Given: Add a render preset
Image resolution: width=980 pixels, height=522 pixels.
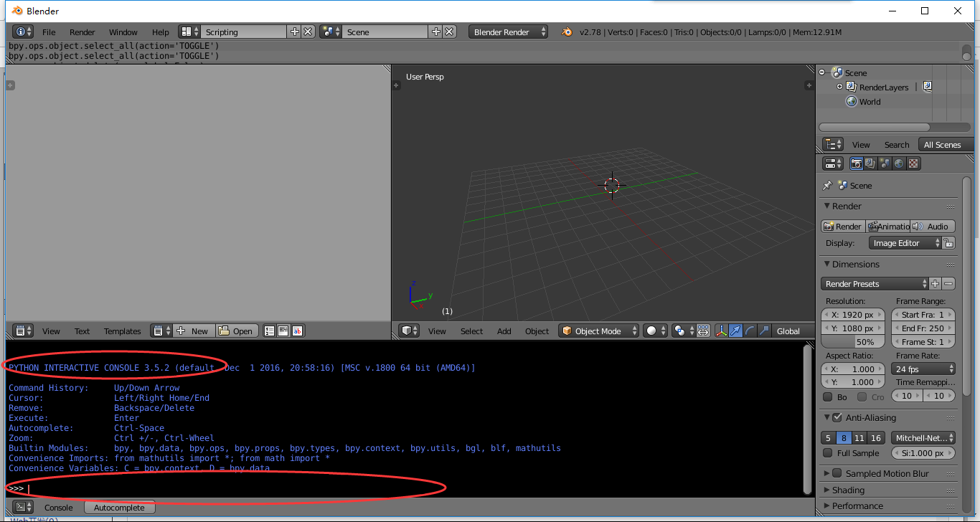Looking at the screenshot, I should click(935, 283).
